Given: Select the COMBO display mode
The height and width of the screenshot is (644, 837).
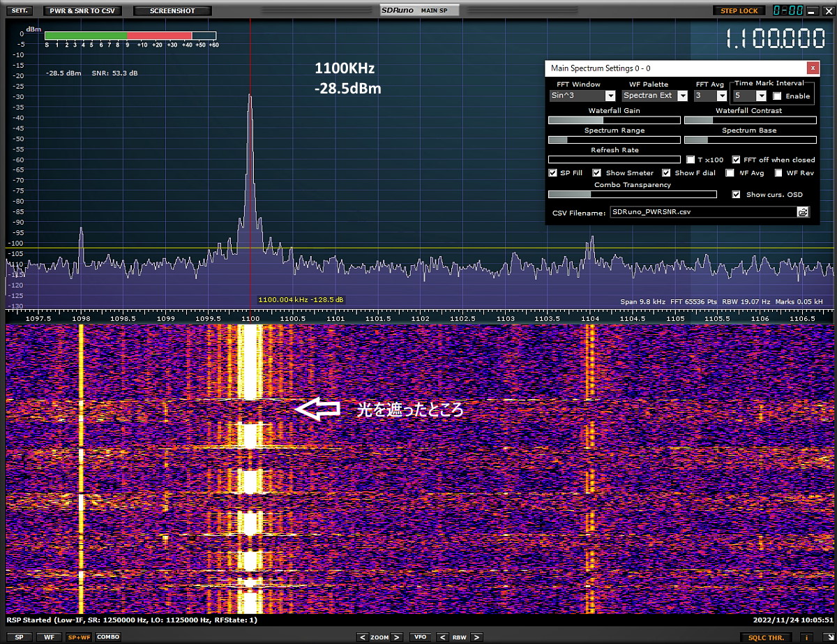Looking at the screenshot, I should [x=107, y=637].
